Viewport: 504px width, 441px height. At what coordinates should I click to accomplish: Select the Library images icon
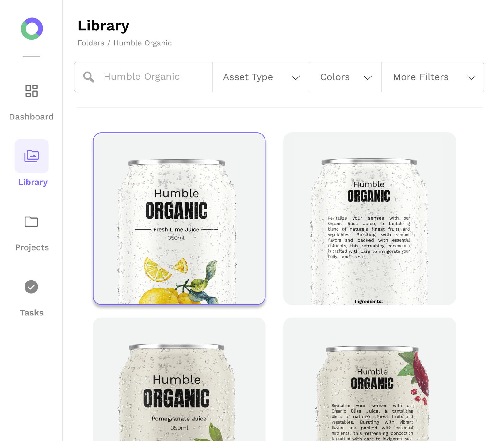(32, 156)
